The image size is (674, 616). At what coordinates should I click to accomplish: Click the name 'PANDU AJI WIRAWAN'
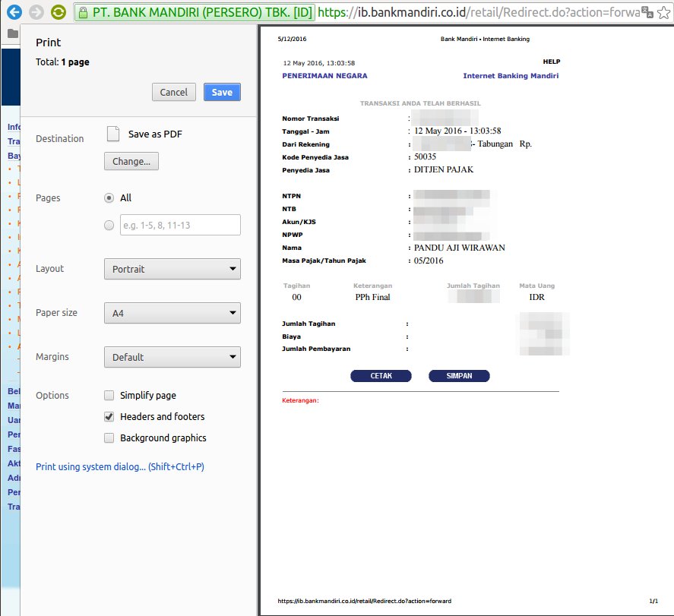pos(460,248)
